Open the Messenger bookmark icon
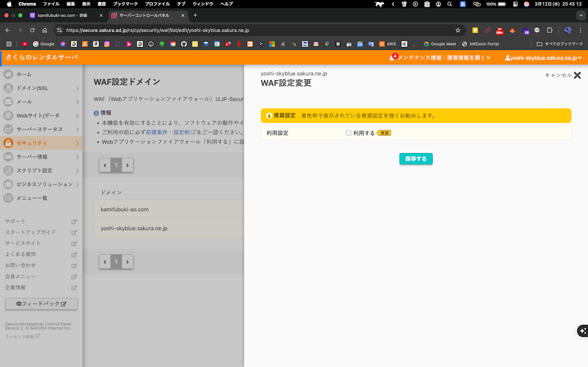This screenshot has height=367, width=588. pyautogui.click(x=63, y=44)
